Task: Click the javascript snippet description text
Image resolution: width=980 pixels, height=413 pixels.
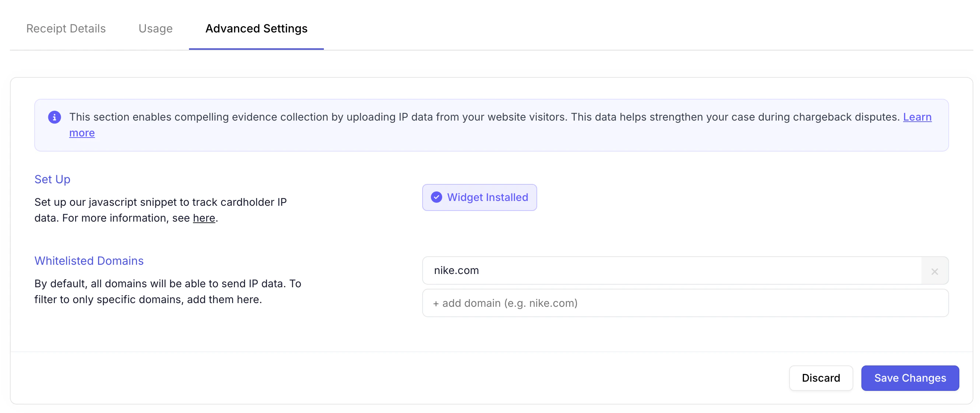Action: point(160,202)
